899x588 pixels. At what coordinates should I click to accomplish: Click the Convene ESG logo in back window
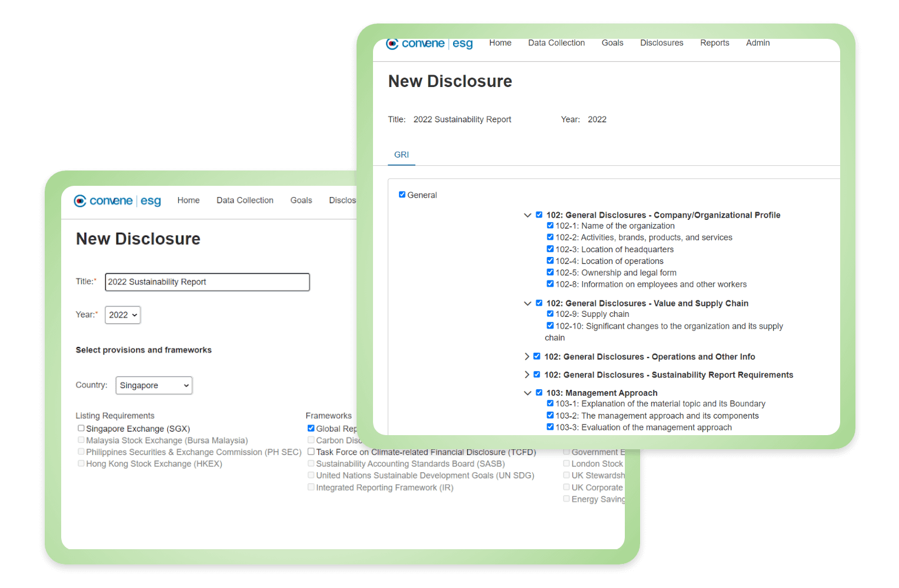[x=117, y=201]
